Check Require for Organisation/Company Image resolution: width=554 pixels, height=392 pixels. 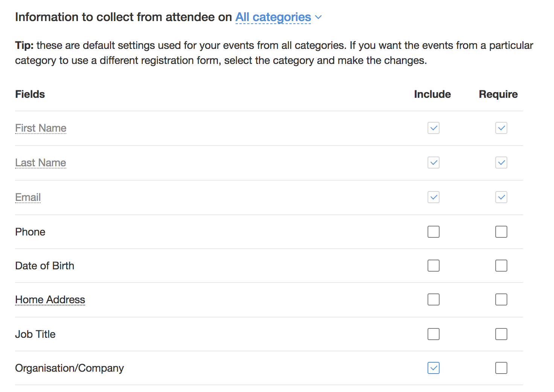click(501, 368)
